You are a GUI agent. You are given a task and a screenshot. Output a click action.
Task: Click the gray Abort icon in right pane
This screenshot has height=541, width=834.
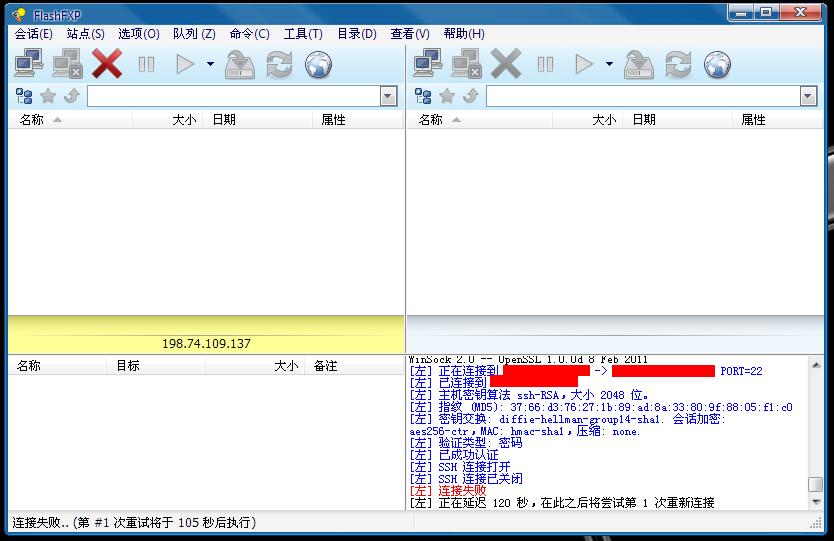[x=506, y=64]
